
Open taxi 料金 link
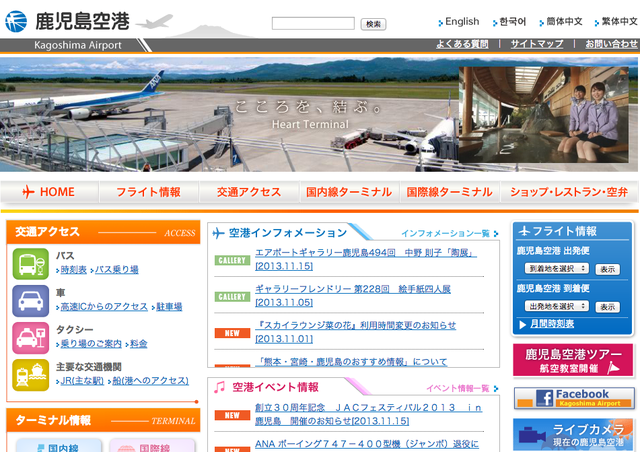[x=139, y=344]
